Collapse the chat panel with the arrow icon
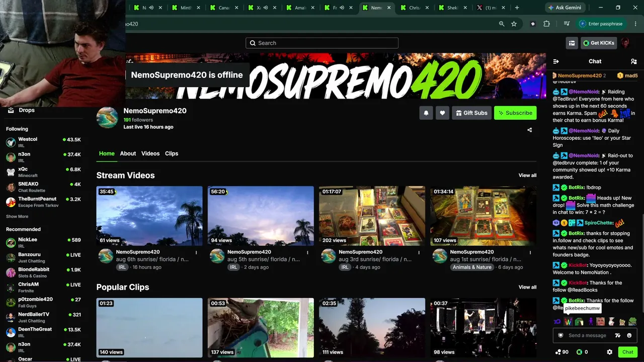This screenshot has width=644, height=362. click(556, 61)
